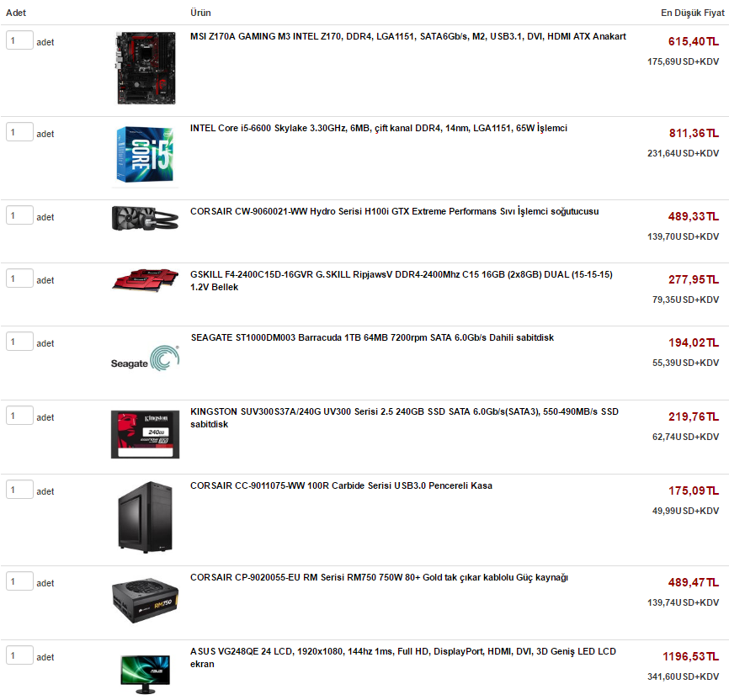The width and height of the screenshot is (729, 700).
Task: Click the En Düşük Fiyat column header
Action: pyautogui.click(x=692, y=13)
